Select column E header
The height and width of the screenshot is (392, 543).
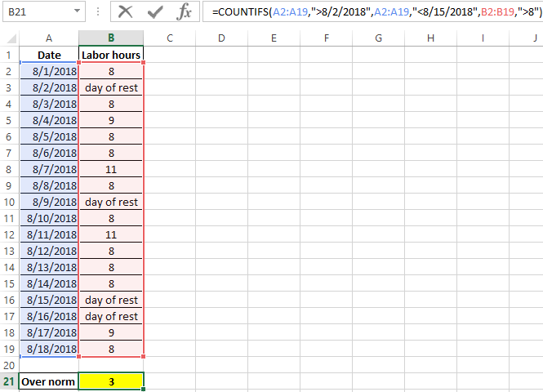[x=274, y=38]
